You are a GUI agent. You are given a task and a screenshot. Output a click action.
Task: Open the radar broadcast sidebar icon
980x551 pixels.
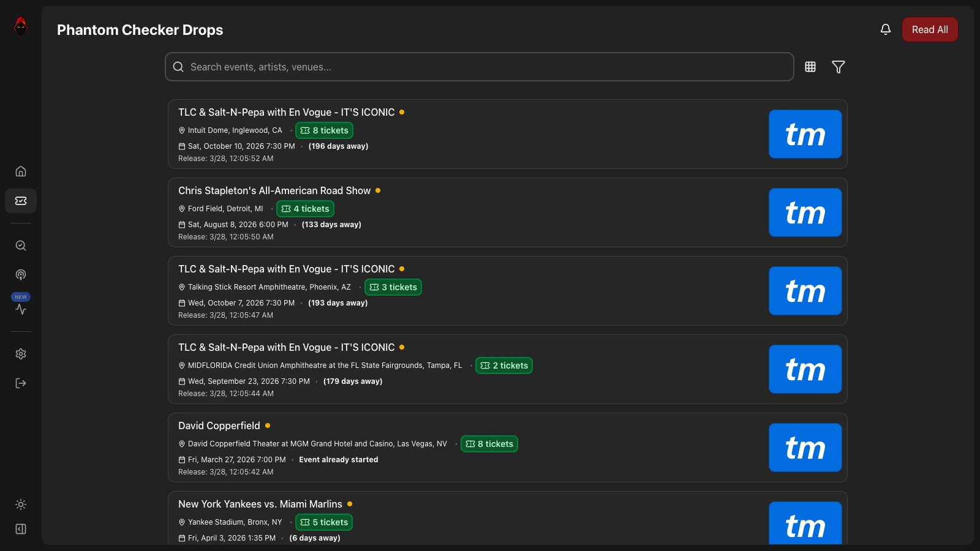tap(21, 275)
